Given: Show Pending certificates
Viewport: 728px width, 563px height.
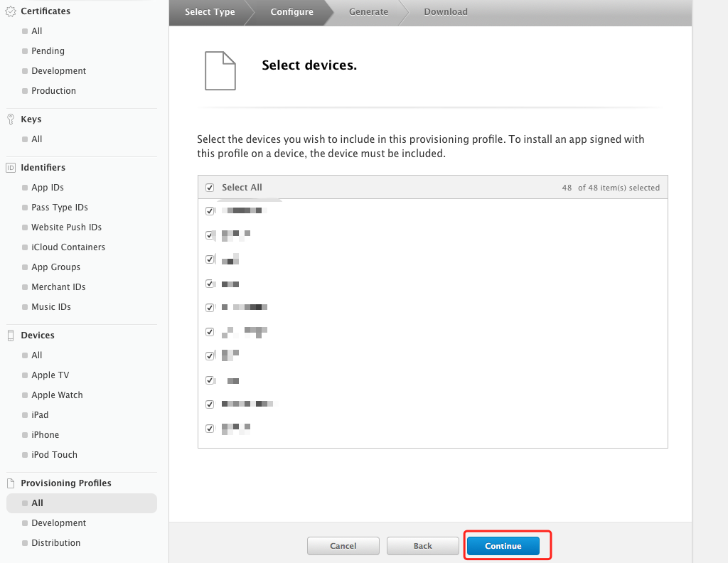Looking at the screenshot, I should coord(48,51).
